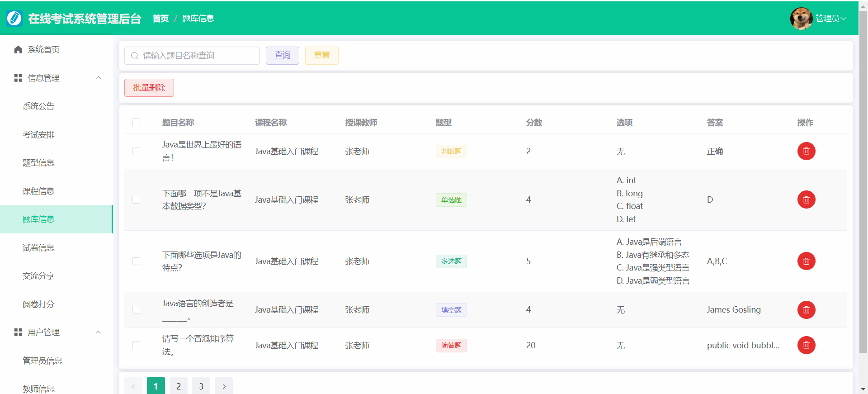868x394 pixels.
Task: Delete the 下面哪一项不是Java基本数据类型 question
Action: [806, 199]
